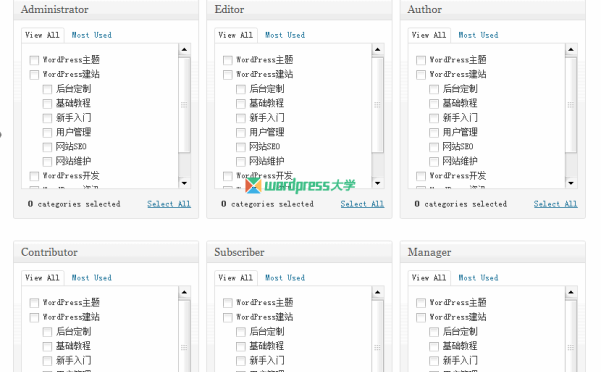The image size is (601, 372).
Task: Open Most Used tab in Manager panel
Action: (x=478, y=278)
